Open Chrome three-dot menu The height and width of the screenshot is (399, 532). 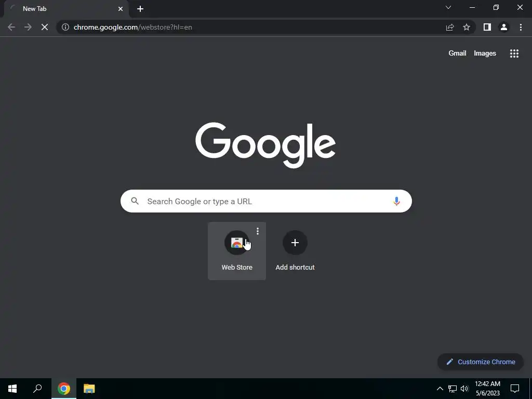tap(521, 27)
